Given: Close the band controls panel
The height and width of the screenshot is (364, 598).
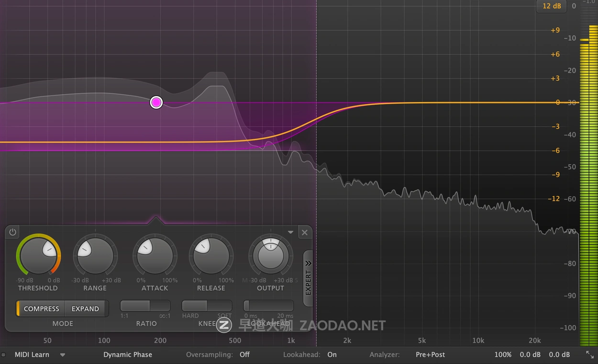Looking at the screenshot, I should pos(305,232).
